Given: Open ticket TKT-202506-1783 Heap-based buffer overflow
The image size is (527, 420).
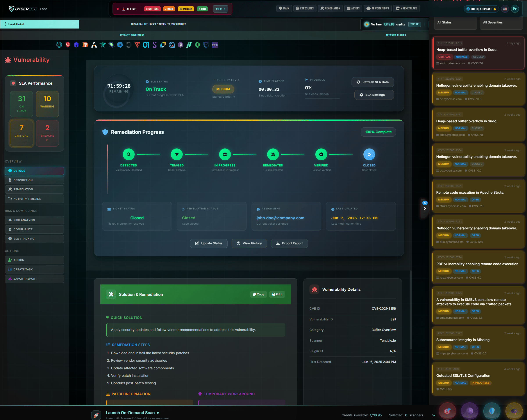Looking at the screenshot, I should (x=478, y=53).
